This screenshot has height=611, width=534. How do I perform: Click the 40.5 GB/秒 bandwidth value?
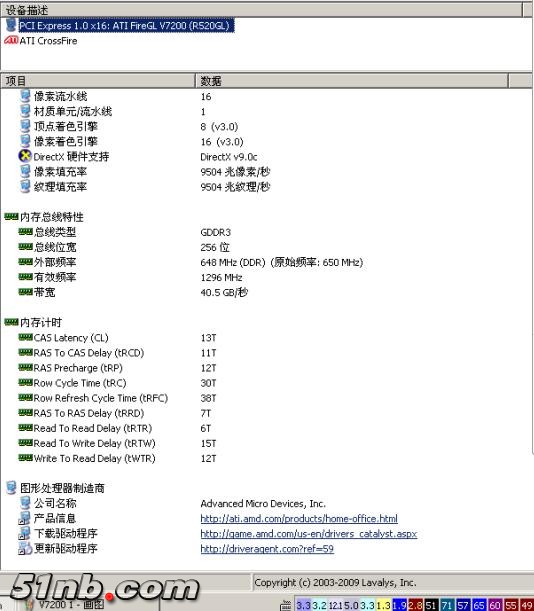coord(224,292)
